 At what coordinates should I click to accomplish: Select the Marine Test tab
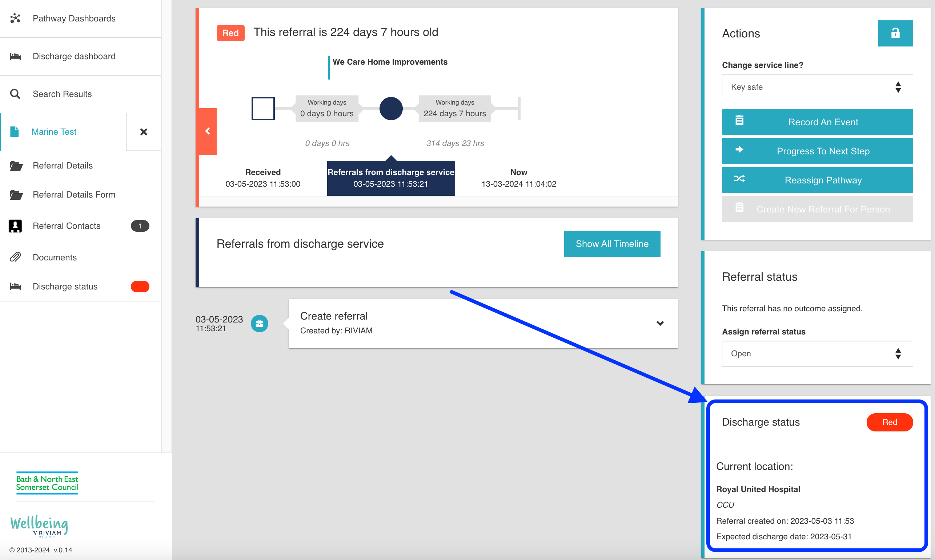point(54,132)
